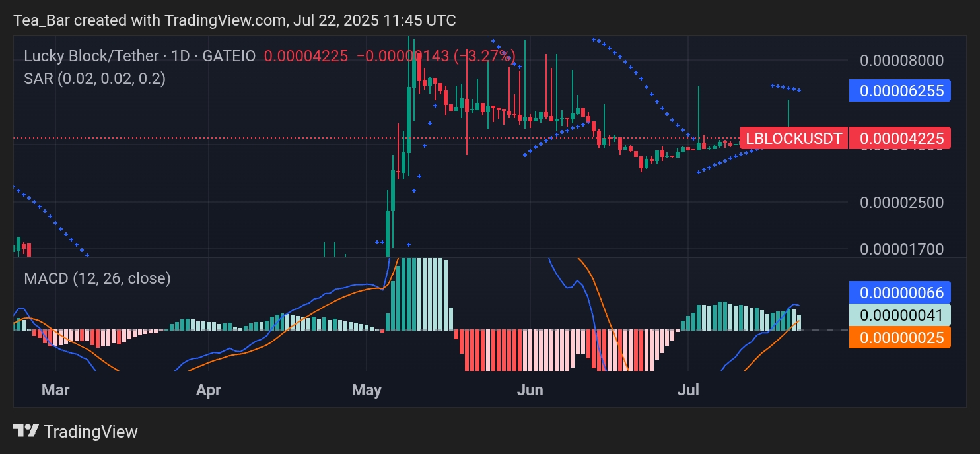Click the orange signal value tag 0.00000025
The width and height of the screenshot is (980, 454).
point(900,337)
